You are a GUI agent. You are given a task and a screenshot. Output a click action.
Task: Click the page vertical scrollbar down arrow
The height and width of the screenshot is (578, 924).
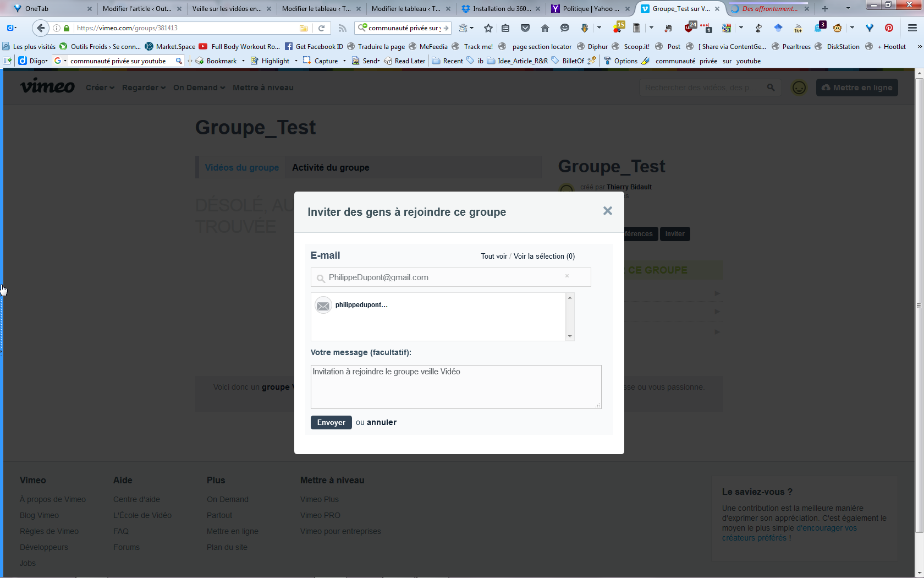click(x=919, y=572)
